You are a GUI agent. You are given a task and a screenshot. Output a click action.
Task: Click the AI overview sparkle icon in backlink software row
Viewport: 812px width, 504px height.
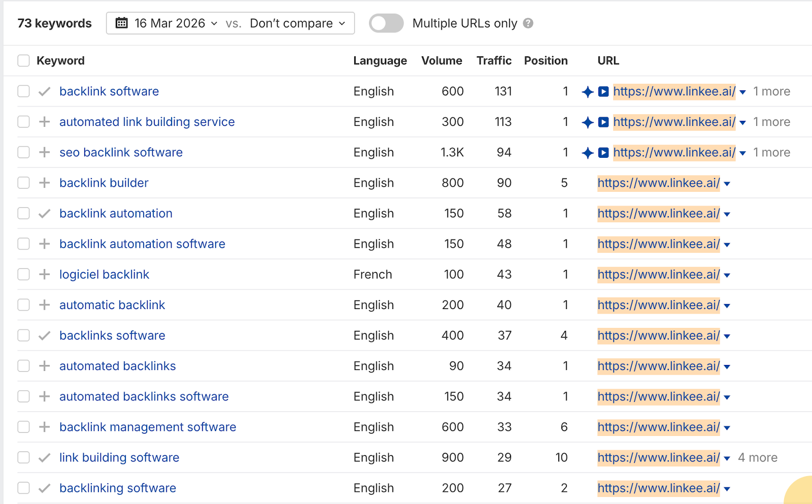tap(587, 92)
